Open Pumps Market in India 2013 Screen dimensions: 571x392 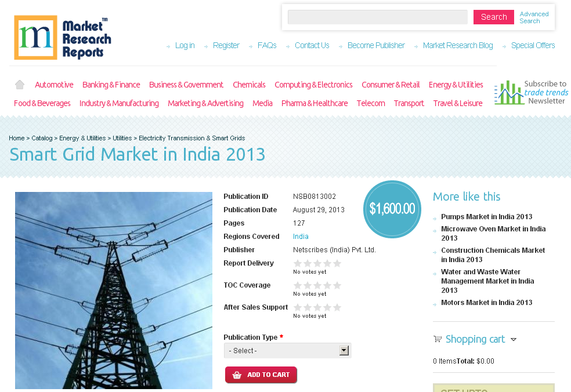[x=486, y=217]
